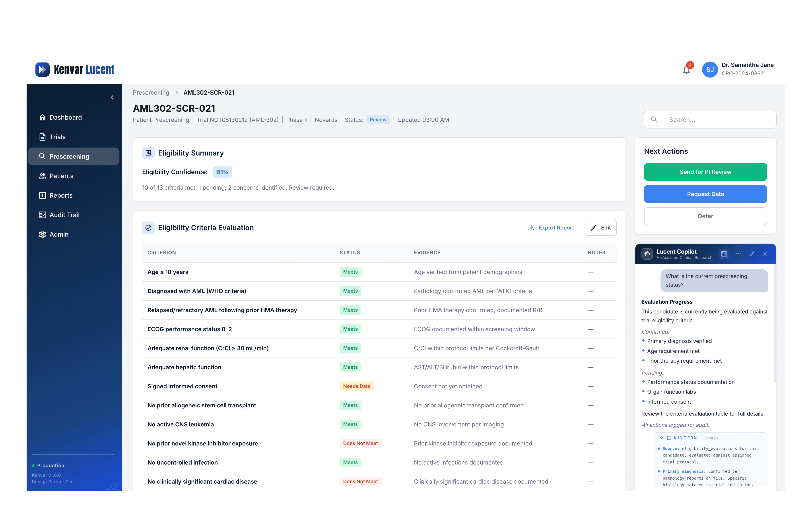The width and height of the screenshot is (812, 525).
Task: Click the CRITERION column header
Action: tap(162, 253)
